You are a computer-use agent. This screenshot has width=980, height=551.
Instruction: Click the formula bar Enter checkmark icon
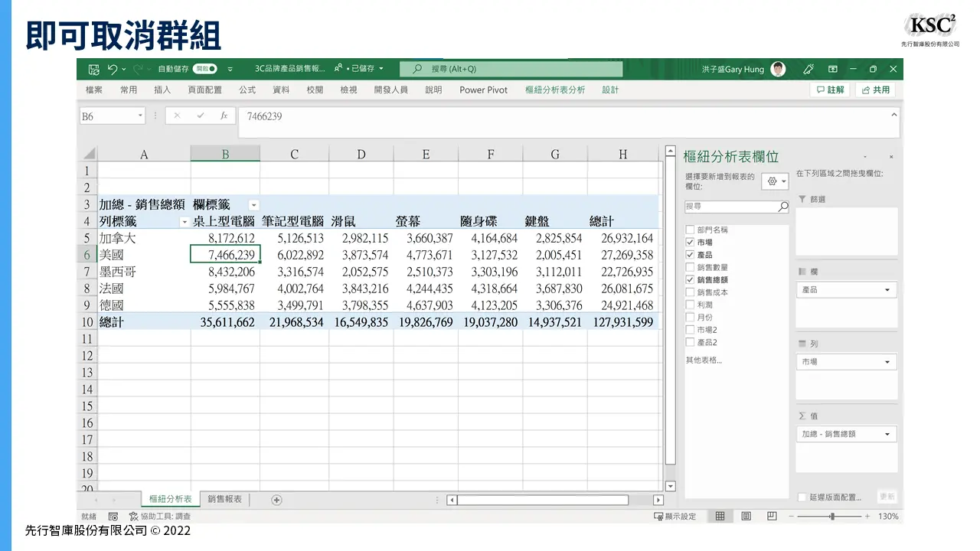point(201,116)
